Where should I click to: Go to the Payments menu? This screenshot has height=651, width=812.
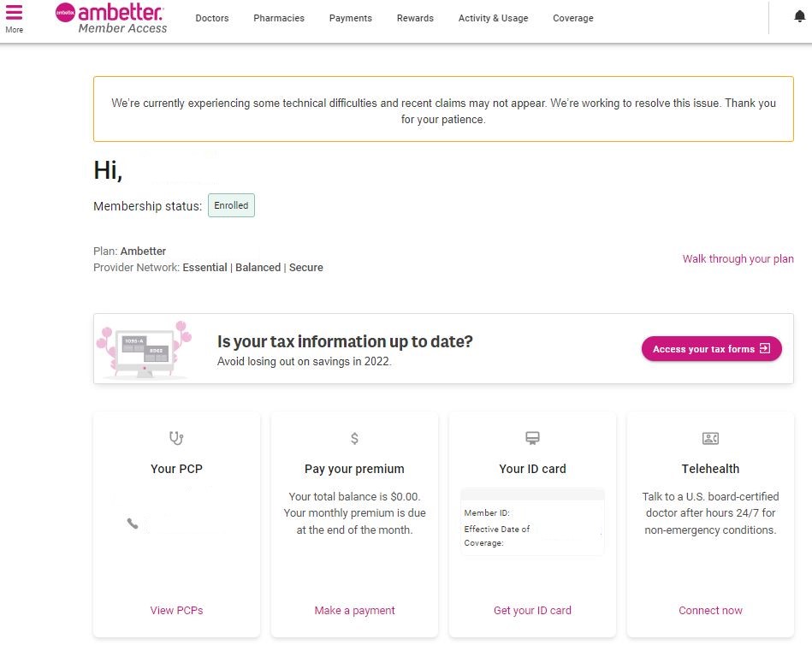[351, 18]
